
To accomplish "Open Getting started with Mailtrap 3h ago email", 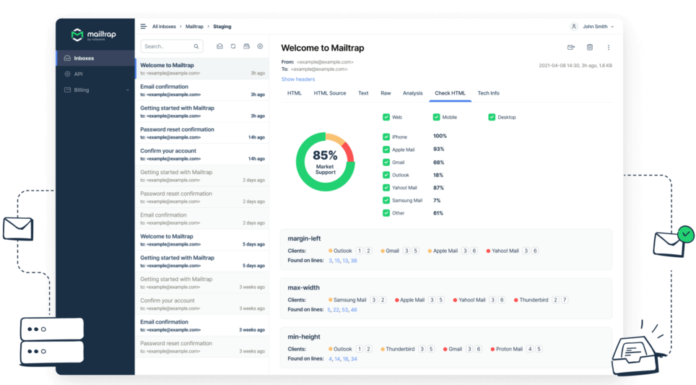I will (202, 111).
